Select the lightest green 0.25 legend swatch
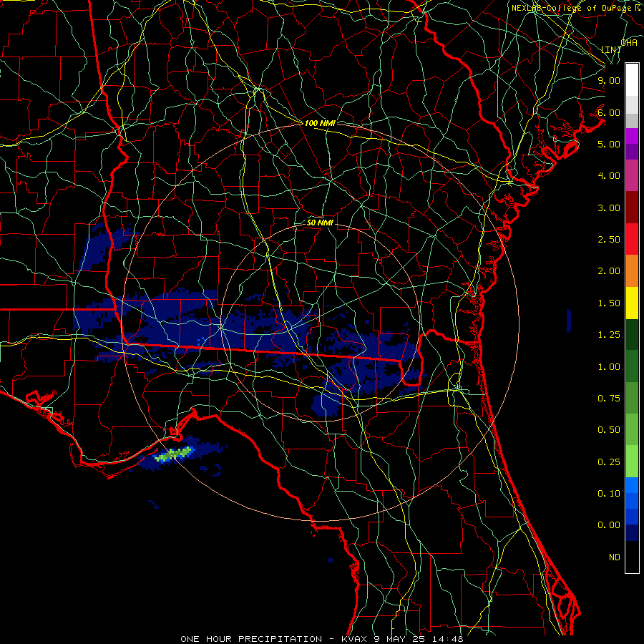Screen dimensions: 644x644 [632, 462]
